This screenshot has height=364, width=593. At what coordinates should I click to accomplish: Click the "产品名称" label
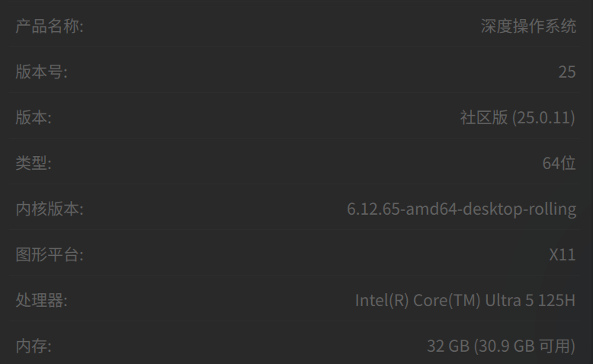(x=49, y=27)
